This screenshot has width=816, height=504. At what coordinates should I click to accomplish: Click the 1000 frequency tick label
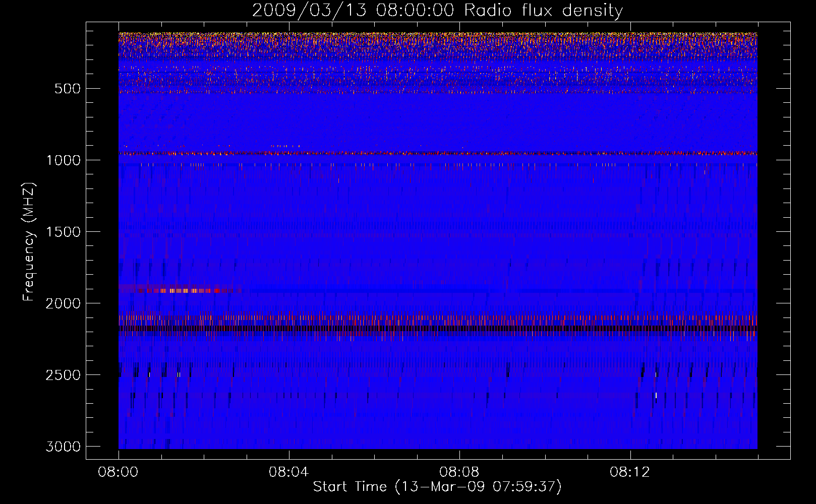click(64, 160)
